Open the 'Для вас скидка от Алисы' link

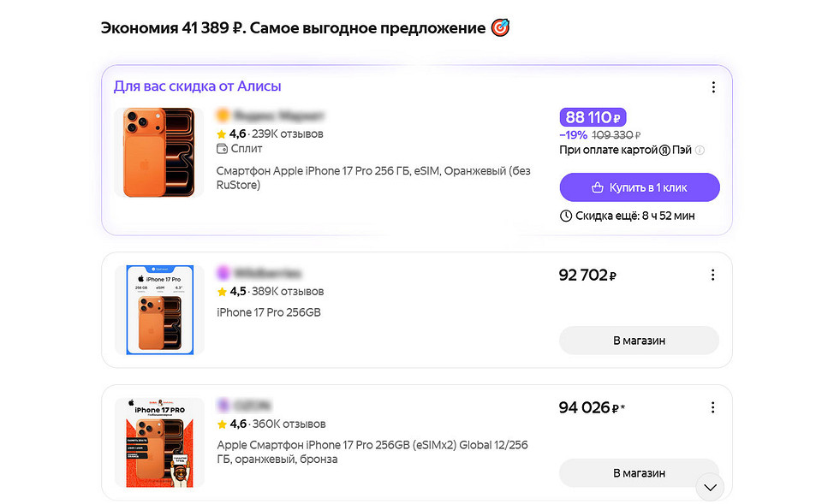pyautogui.click(x=197, y=86)
